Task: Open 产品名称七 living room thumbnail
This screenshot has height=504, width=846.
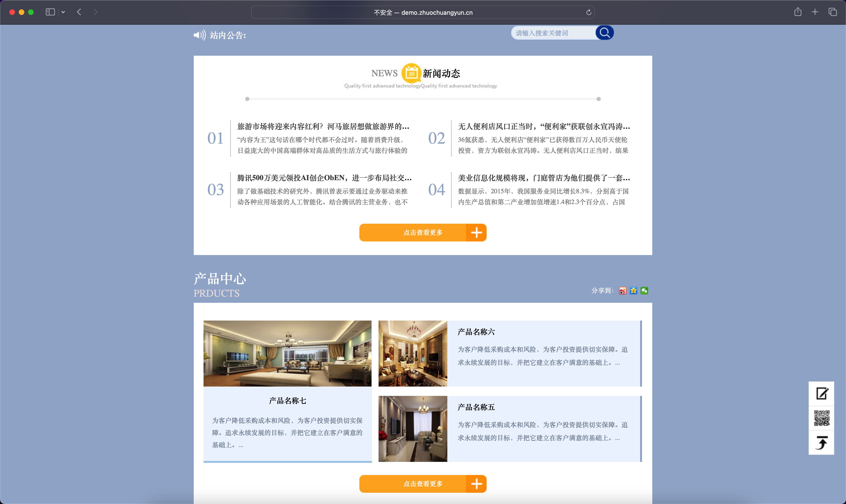Action: [287, 354]
